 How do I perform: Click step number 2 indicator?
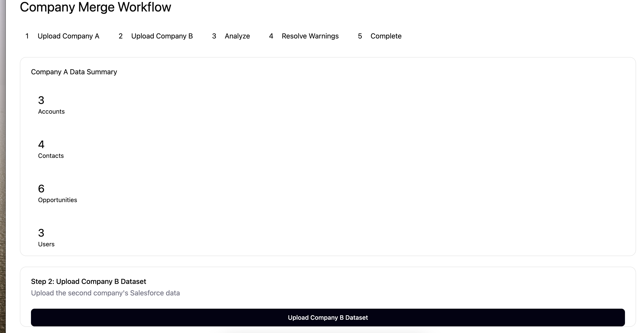121,36
